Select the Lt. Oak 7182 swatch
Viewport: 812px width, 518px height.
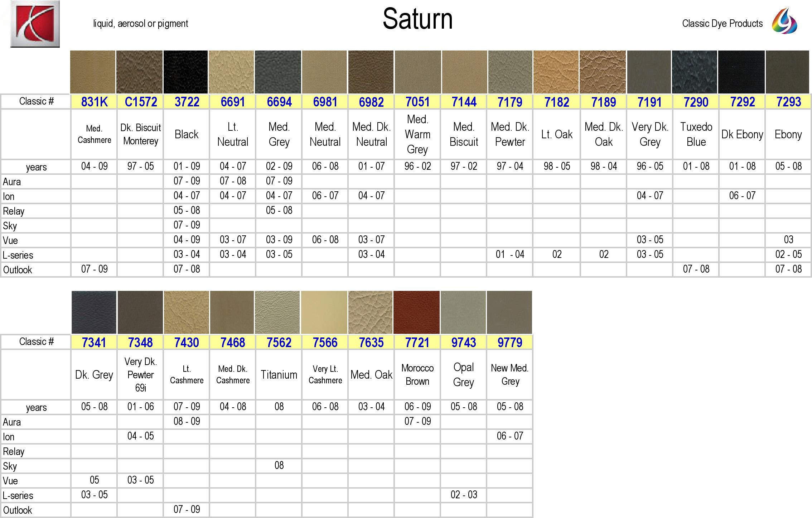[556, 72]
